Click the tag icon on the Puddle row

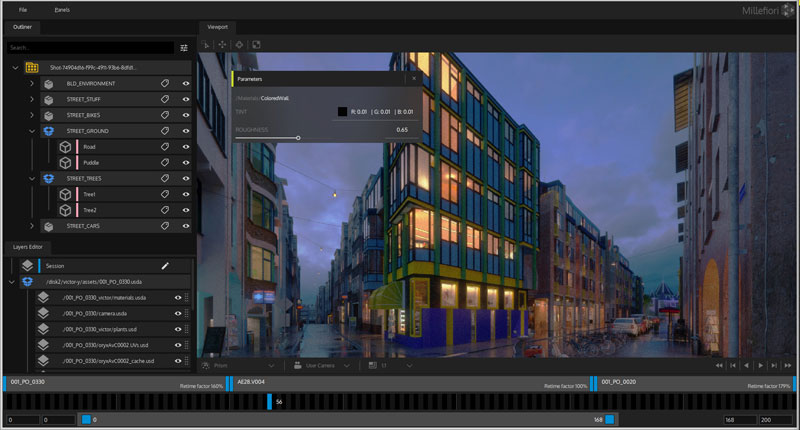tap(167, 162)
